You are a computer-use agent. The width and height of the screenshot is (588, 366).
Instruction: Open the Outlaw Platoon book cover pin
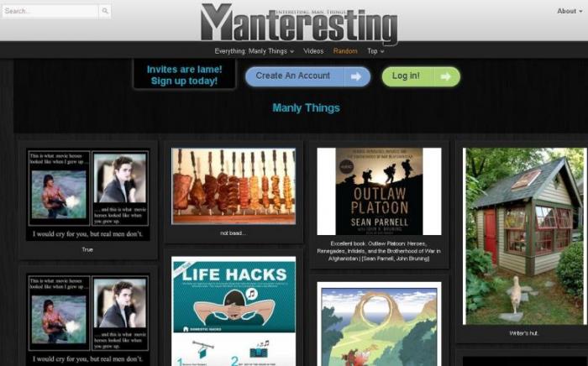pos(379,191)
